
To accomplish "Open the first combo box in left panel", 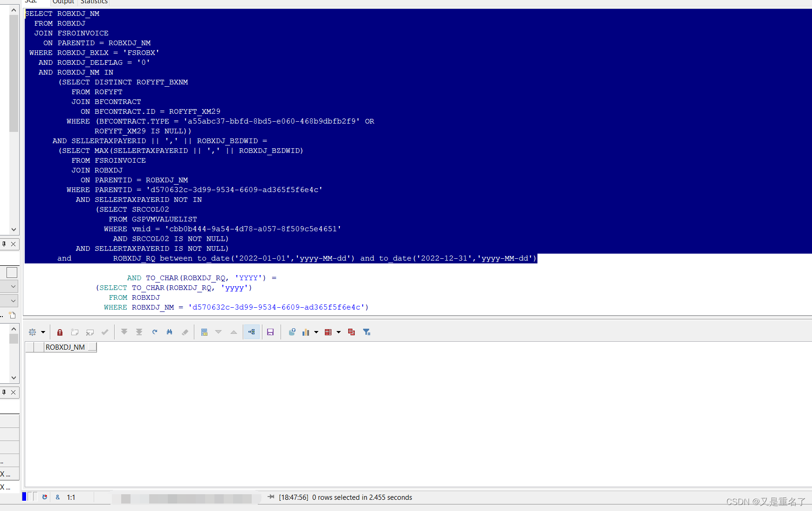I will click(x=13, y=286).
